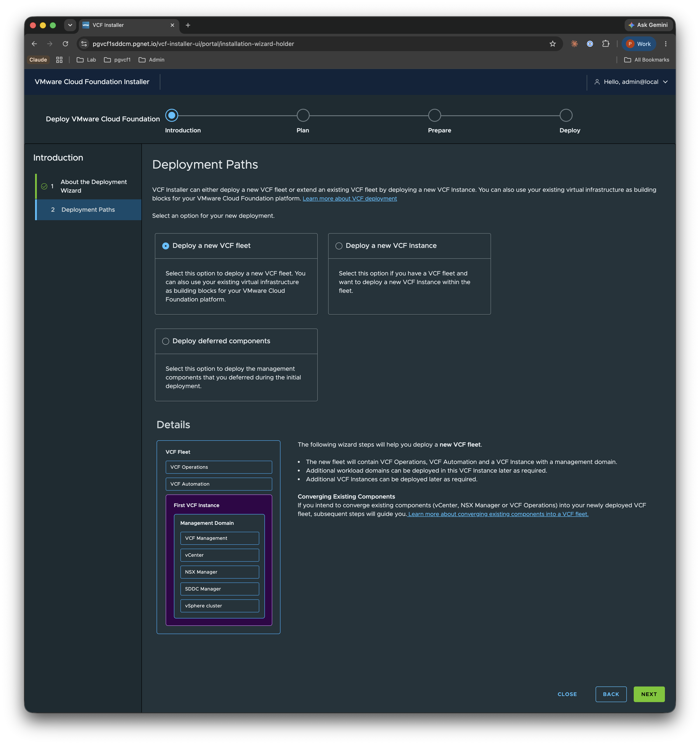Click the Claude bookmark

pos(38,60)
